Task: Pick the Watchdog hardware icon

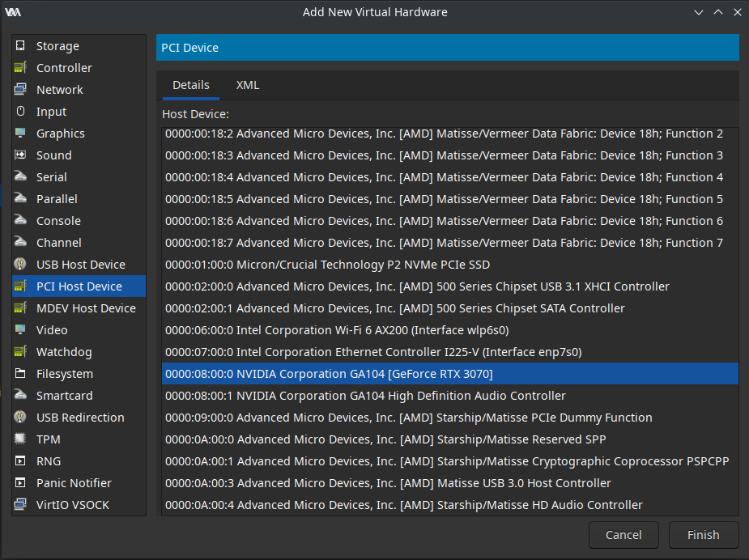Action: pyautogui.click(x=20, y=352)
